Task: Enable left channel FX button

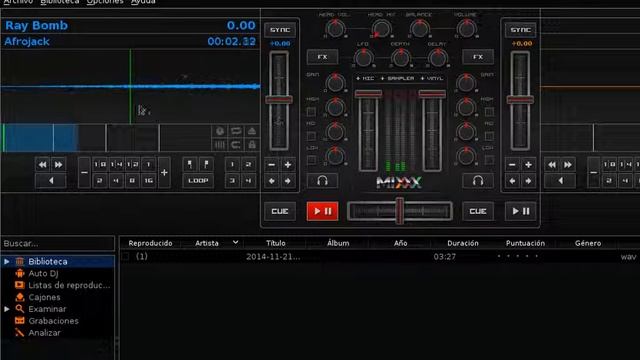Action: click(322, 57)
